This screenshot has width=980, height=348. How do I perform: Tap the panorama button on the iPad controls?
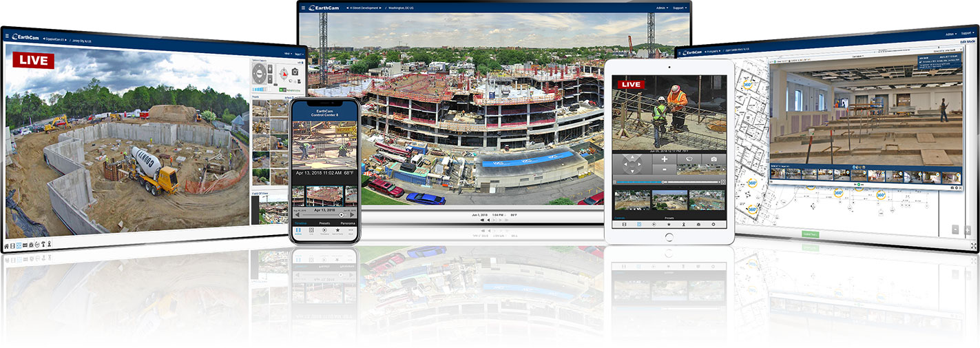(689, 159)
